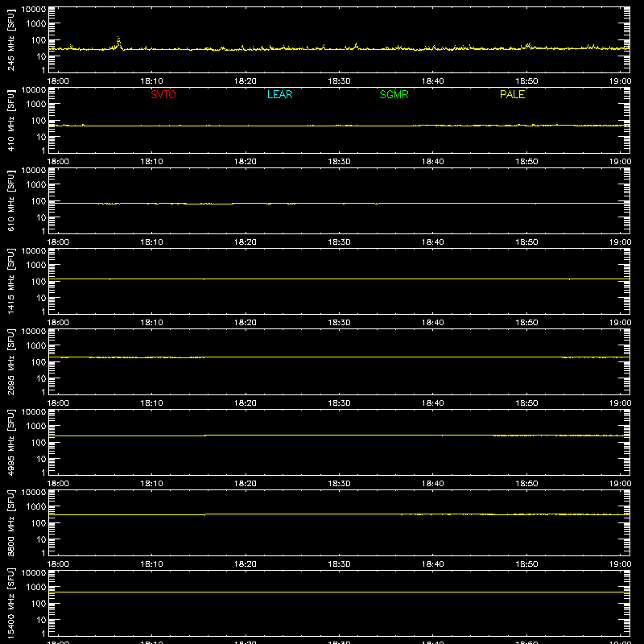Screen dimensions: 644x644
Task: Click the flat 15400 MHz flux trace line
Action: pos(339,592)
